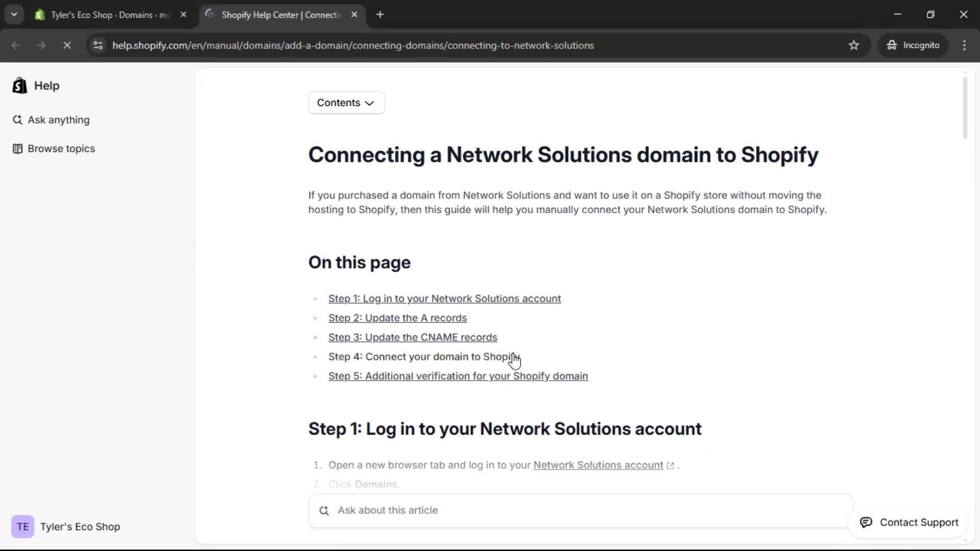Click the site information icon in address bar
Viewport: 980px width, 551px height.
[x=98, y=45]
